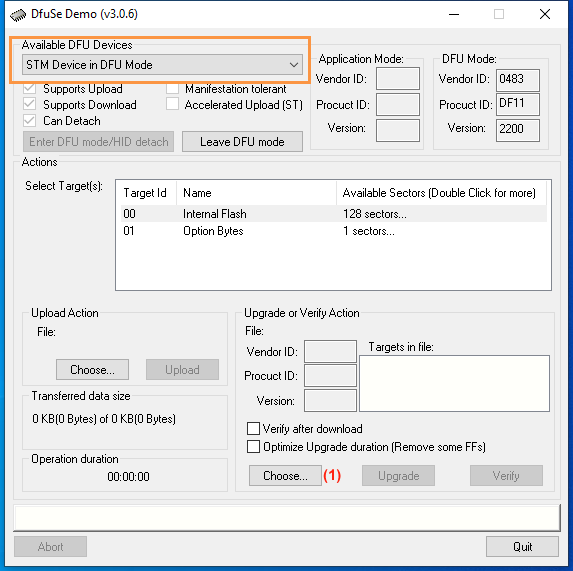
Task: Enable Verify after download
Action: point(253,429)
